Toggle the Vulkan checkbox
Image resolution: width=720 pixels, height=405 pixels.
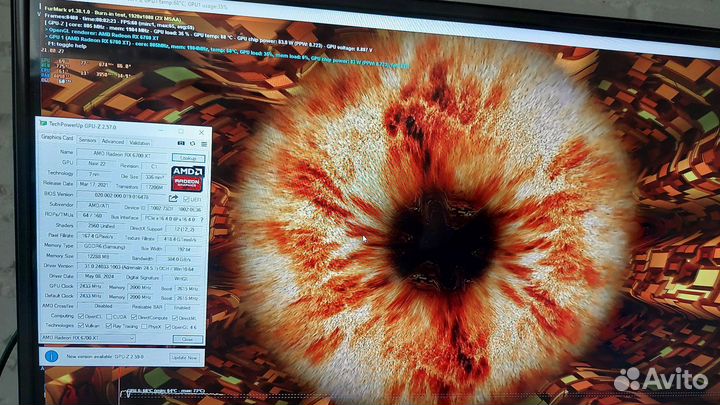pyautogui.click(x=81, y=325)
